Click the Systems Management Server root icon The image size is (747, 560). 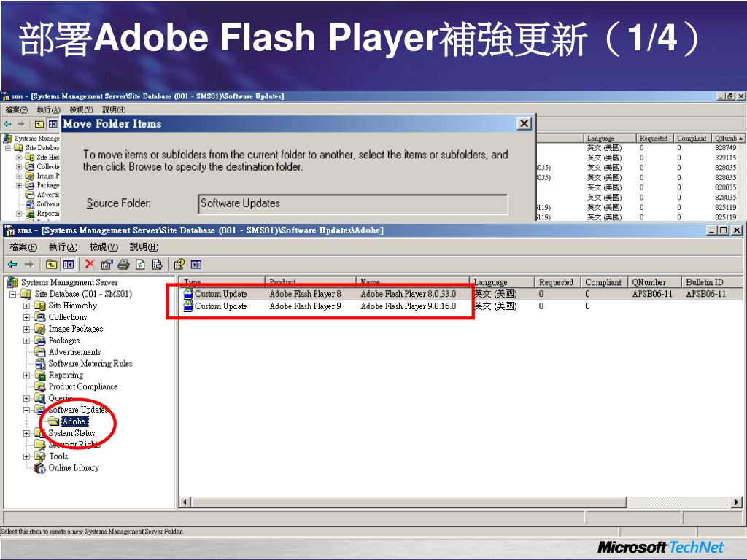[13, 282]
